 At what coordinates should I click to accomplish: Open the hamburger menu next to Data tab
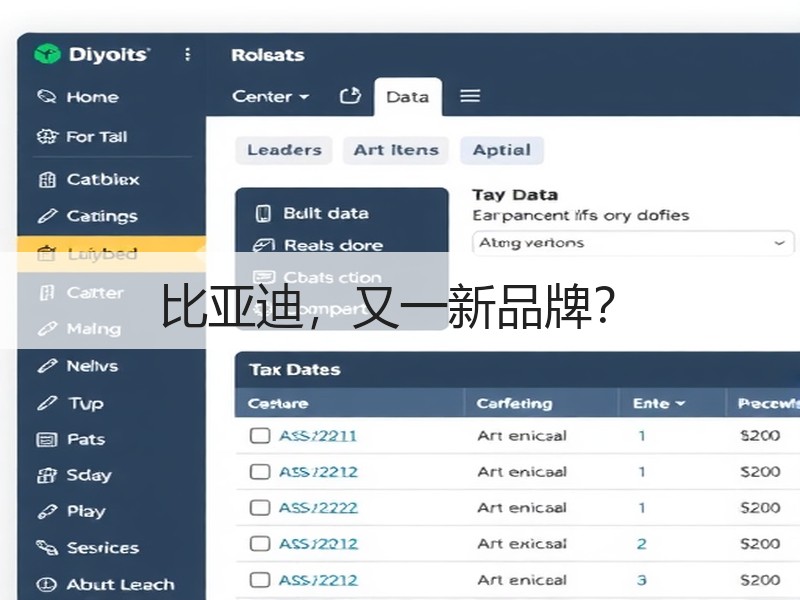click(x=470, y=96)
